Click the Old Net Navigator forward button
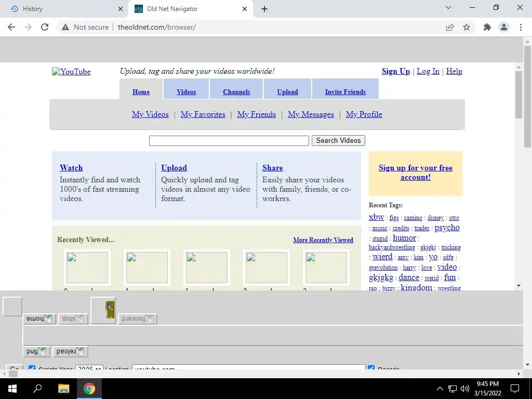The width and height of the screenshot is (532, 399). [137, 318]
